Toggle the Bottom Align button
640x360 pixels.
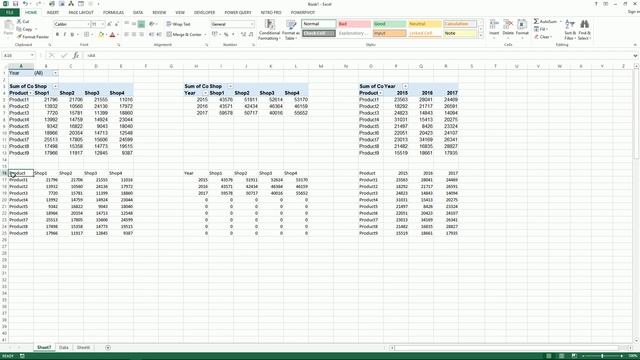pyautogui.click(x=141, y=24)
